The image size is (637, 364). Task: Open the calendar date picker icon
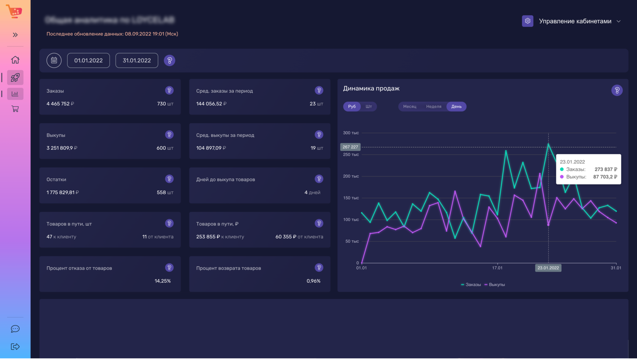coord(54,60)
